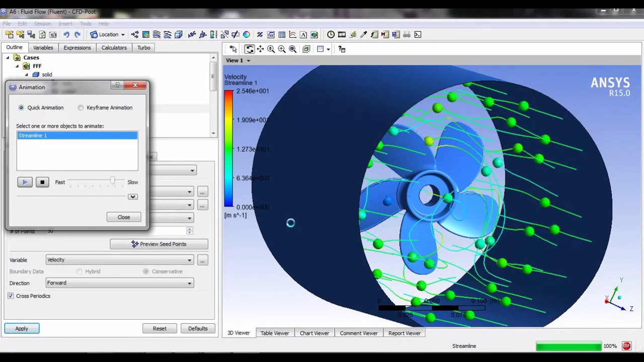Select the Quick Animation radio button
Viewport: 644px width, 362px height.
tap(21, 108)
